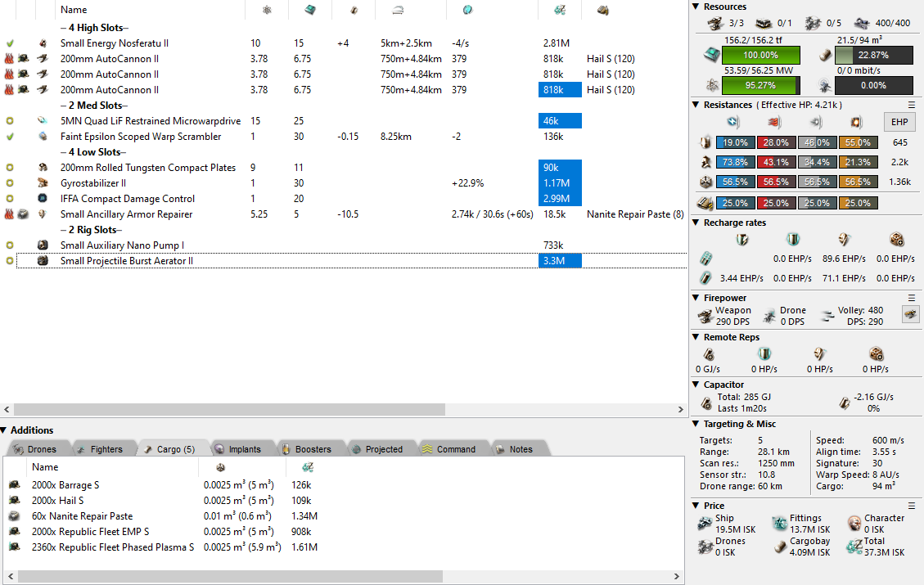Toggle the Faint Epsilon Warp Scrambler state
Screen dimensions: 924x585
click(10, 137)
